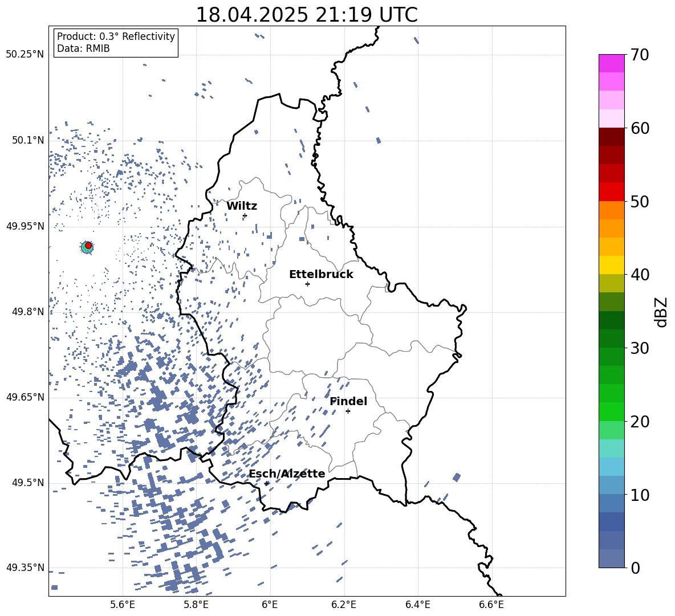Viewport: 675px width, 616px height.
Task: Click the radar echo in the bottom-left map corner
Action: [54, 587]
